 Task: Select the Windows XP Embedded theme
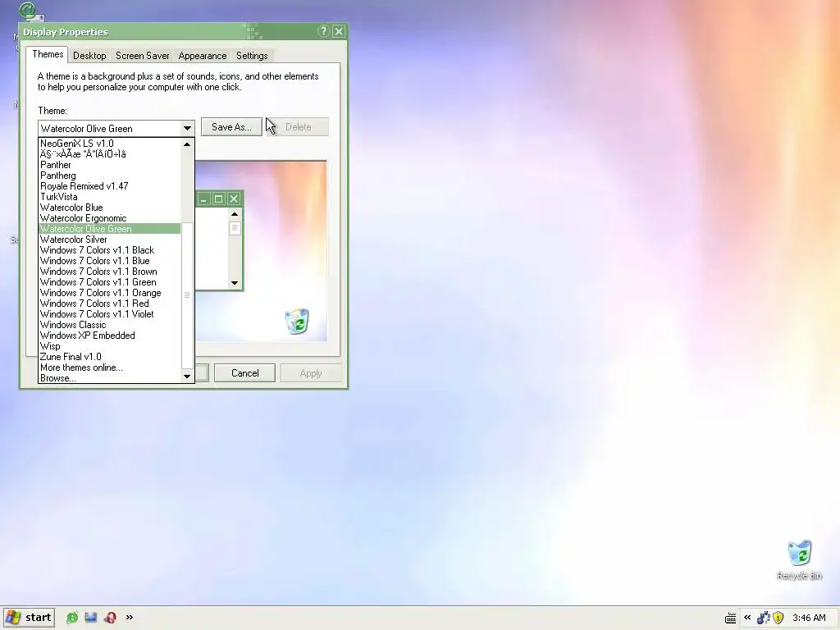pyautogui.click(x=110, y=336)
